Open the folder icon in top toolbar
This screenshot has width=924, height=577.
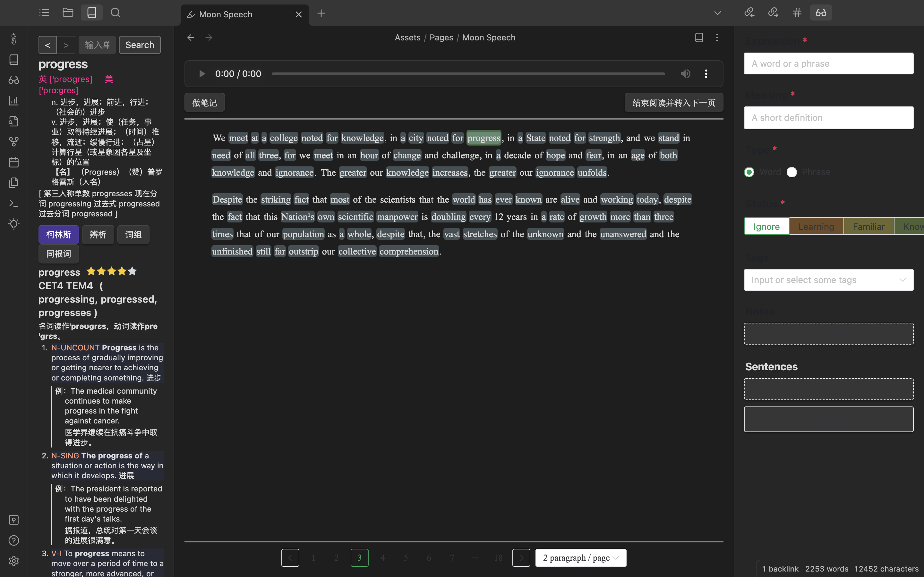click(68, 12)
